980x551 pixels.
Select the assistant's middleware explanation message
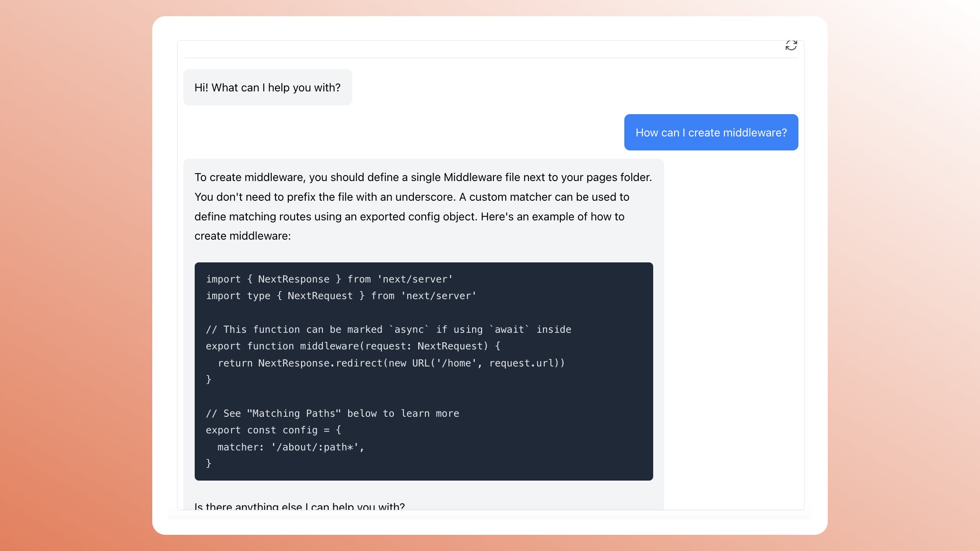[x=423, y=206]
